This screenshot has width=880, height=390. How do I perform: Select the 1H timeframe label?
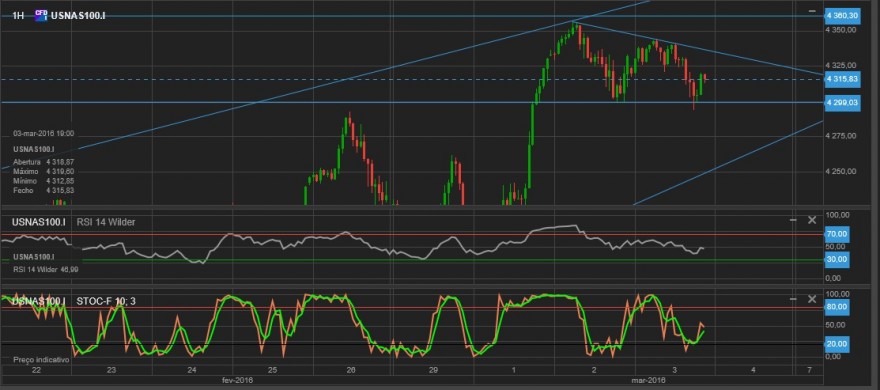point(19,16)
